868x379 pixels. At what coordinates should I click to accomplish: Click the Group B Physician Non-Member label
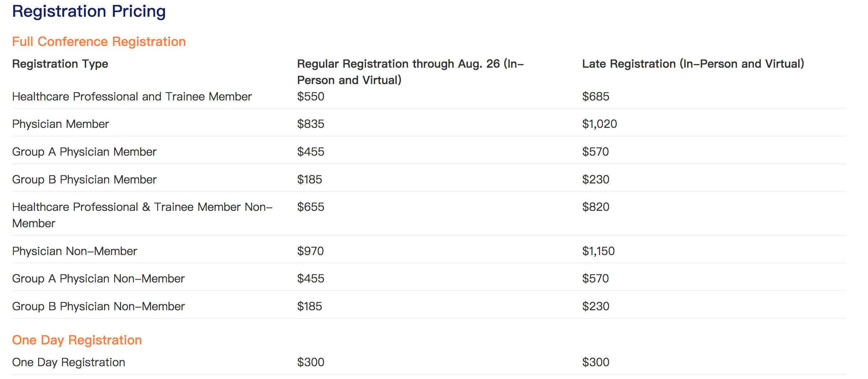pyautogui.click(x=98, y=306)
